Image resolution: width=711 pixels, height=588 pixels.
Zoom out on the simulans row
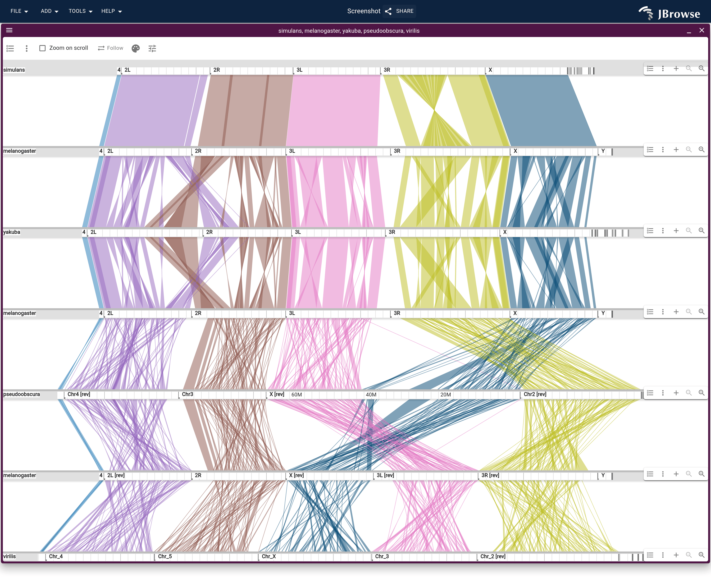point(689,69)
